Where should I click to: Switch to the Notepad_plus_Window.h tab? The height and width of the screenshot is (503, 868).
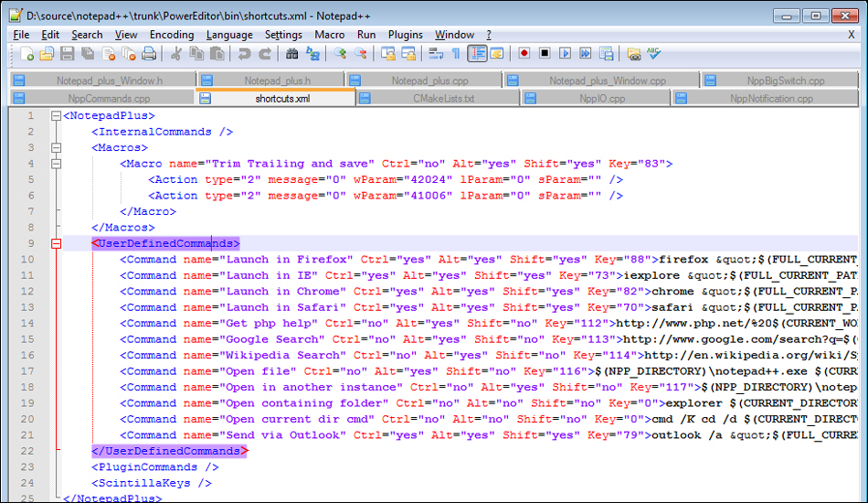[103, 80]
